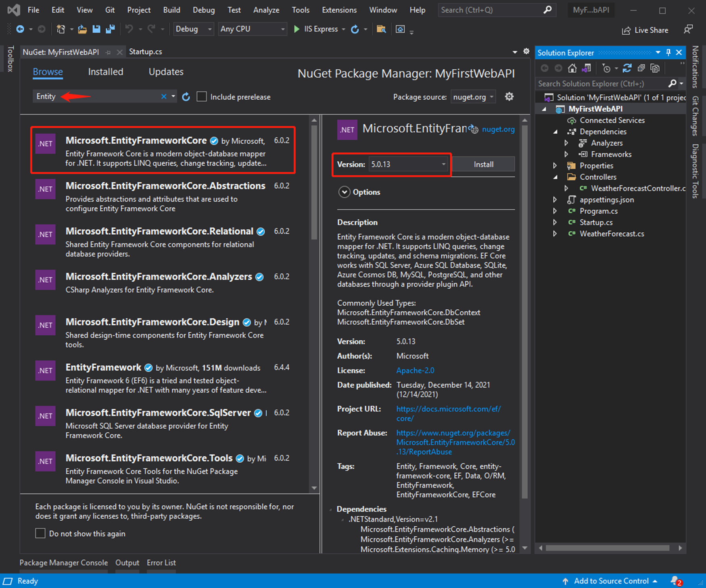Click the Pending Changes Filter clock icon
The height and width of the screenshot is (588, 706).
coord(606,68)
